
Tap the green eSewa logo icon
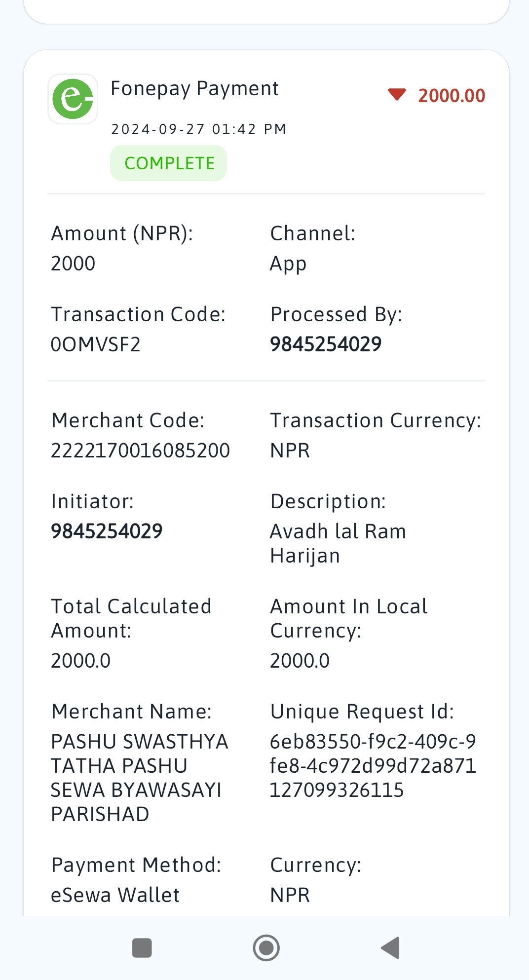pos(73,99)
